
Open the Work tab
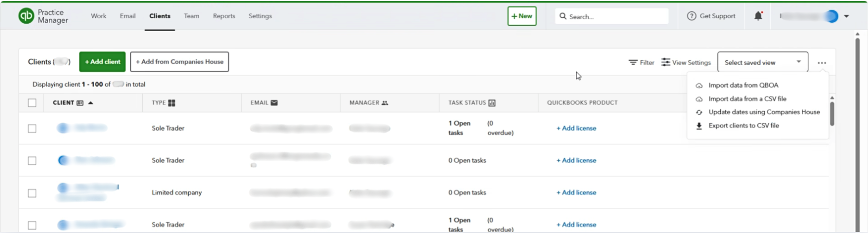point(98,16)
